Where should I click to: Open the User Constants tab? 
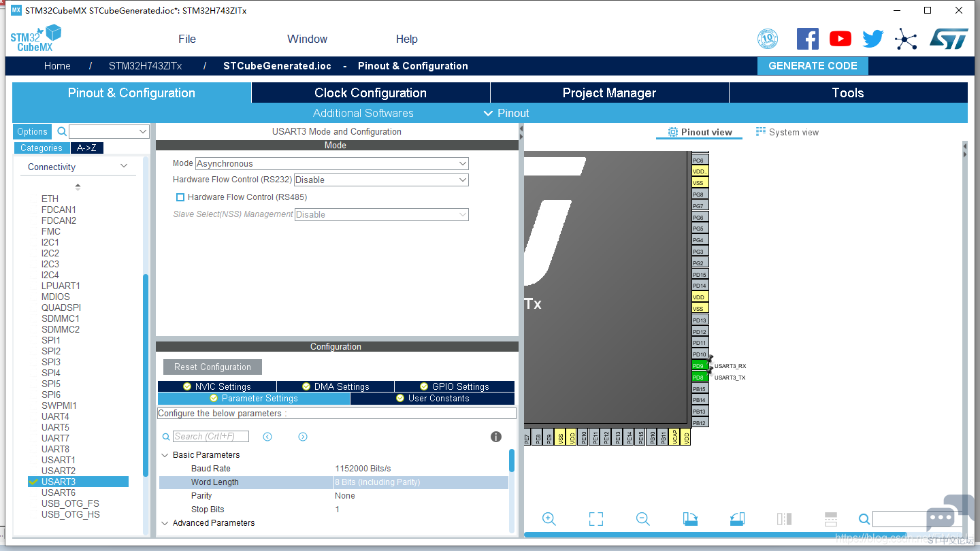point(433,398)
